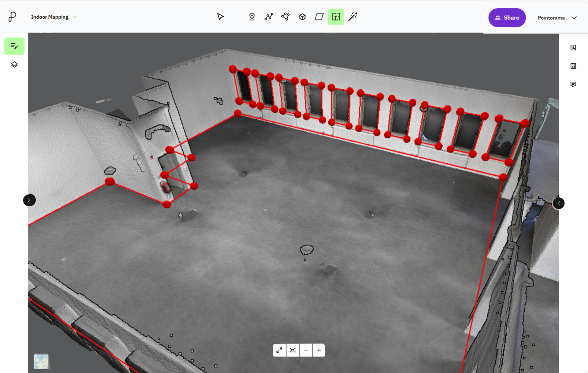The height and width of the screenshot is (373, 588).
Task: Open the calculator panel in right sidebar
Action: [x=573, y=66]
